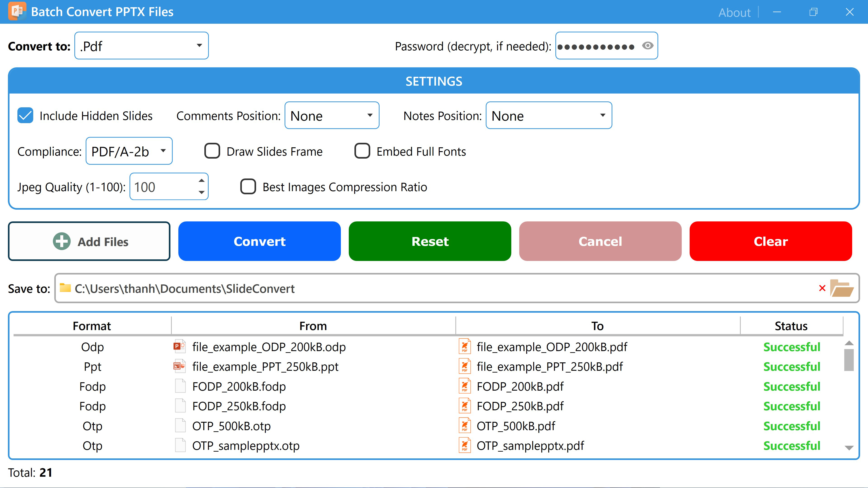Click PDF icon beside OTP_samplepptx.pdf
868x488 pixels.
[x=465, y=445]
